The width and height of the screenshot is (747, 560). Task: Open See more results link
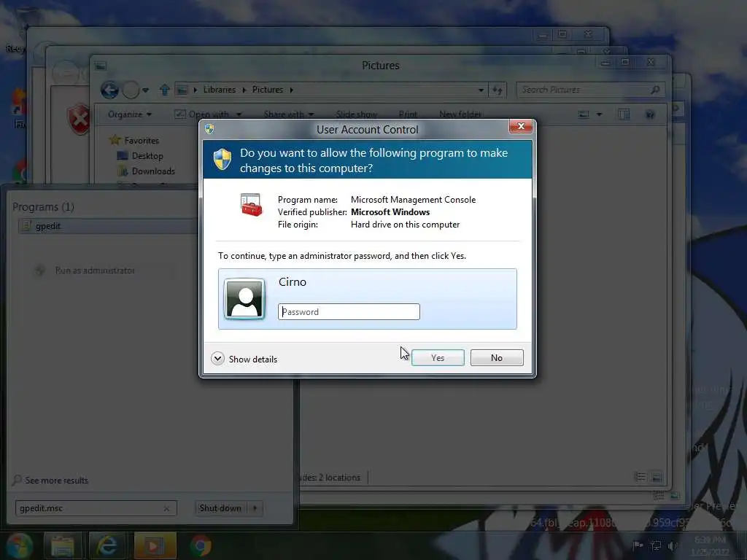56,480
